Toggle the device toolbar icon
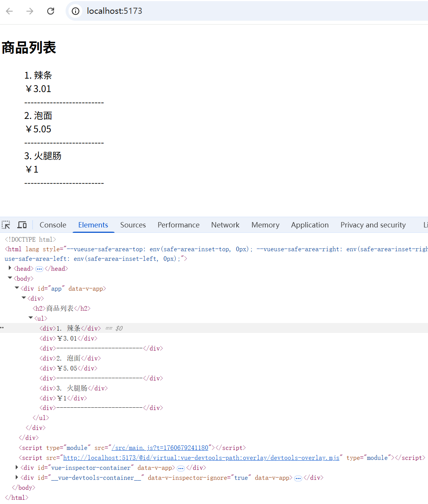 coord(22,225)
